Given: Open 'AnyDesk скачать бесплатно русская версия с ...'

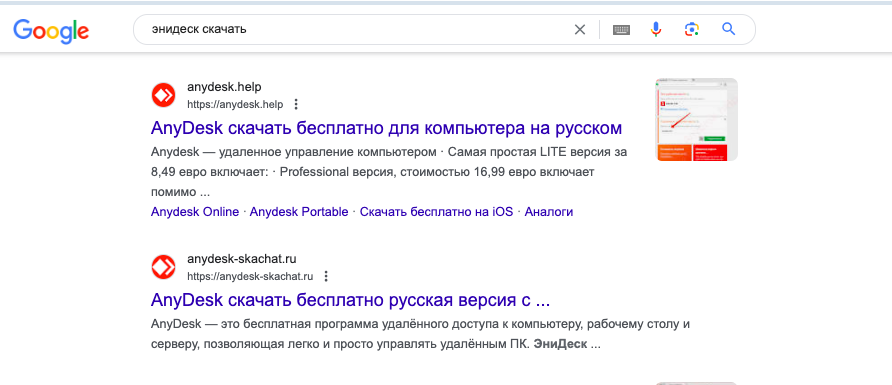Looking at the screenshot, I should tap(350, 300).
